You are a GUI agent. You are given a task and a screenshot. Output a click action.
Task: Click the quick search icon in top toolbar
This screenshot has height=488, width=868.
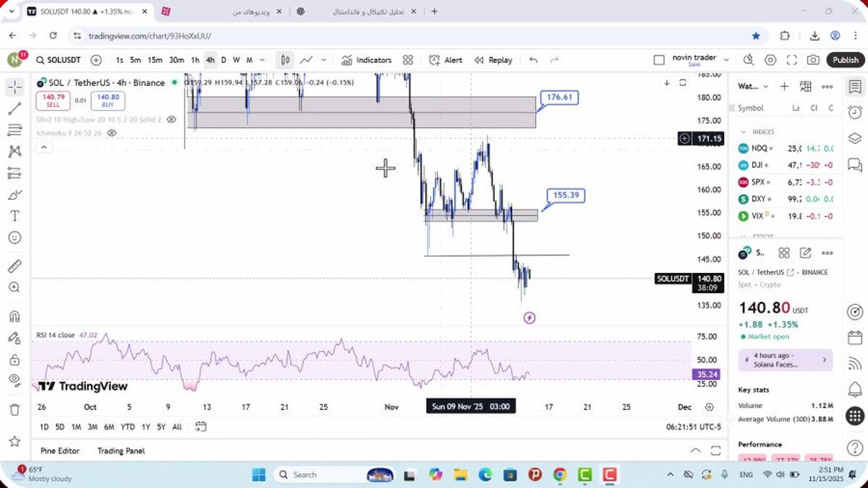click(748, 60)
